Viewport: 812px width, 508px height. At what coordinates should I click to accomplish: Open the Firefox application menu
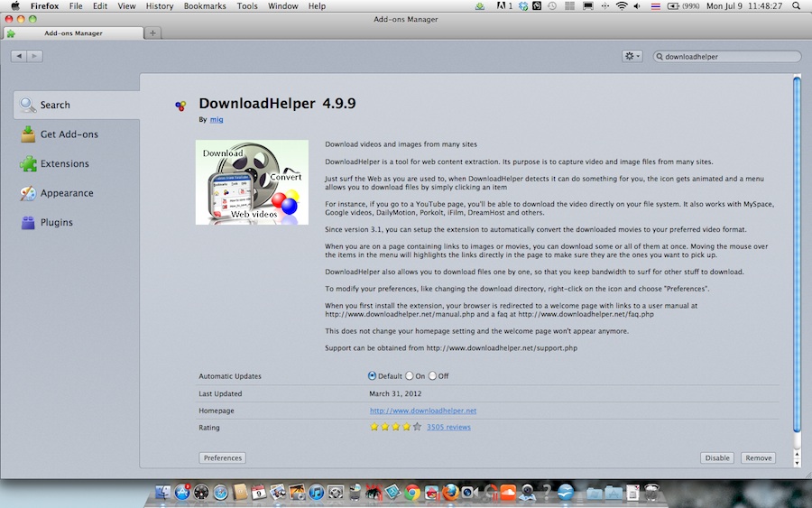pos(44,6)
